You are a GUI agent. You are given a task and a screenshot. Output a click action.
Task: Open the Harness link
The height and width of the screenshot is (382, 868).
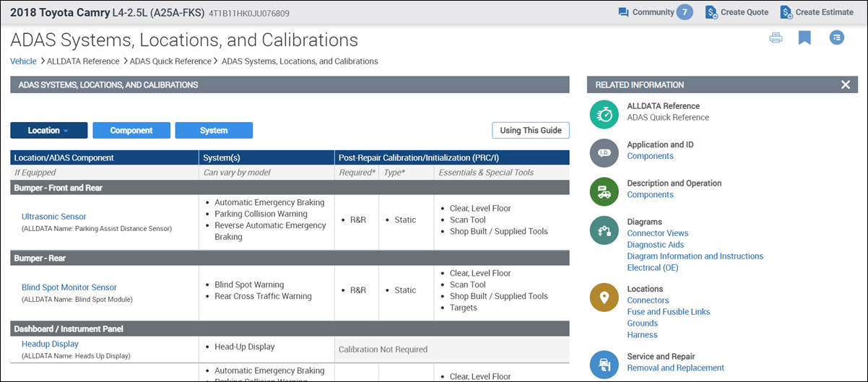(642, 335)
